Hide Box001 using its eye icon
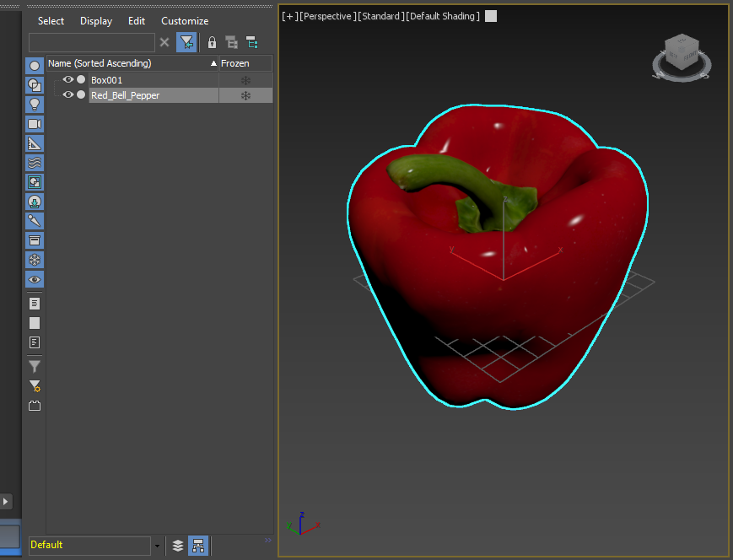733x560 pixels. 68,79
